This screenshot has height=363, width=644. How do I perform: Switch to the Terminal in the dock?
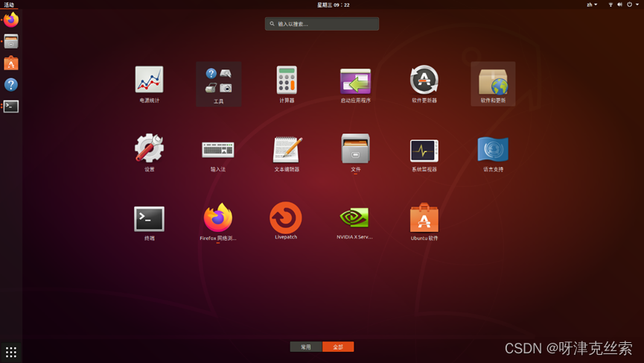[x=11, y=107]
